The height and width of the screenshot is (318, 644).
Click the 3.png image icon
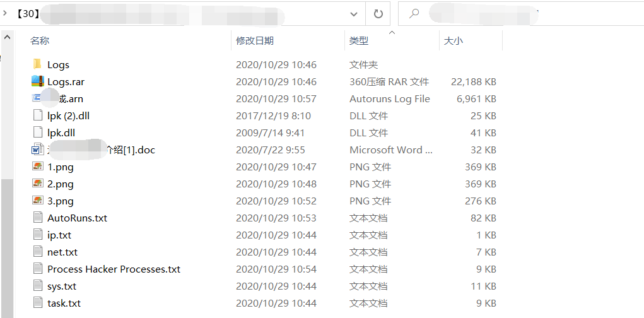tap(37, 201)
